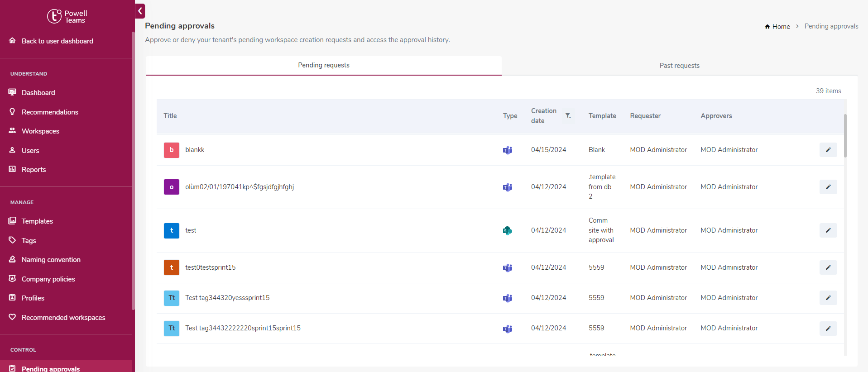868x372 pixels.
Task: Click the home icon beside Back to user dashboard
Action: [x=12, y=41]
